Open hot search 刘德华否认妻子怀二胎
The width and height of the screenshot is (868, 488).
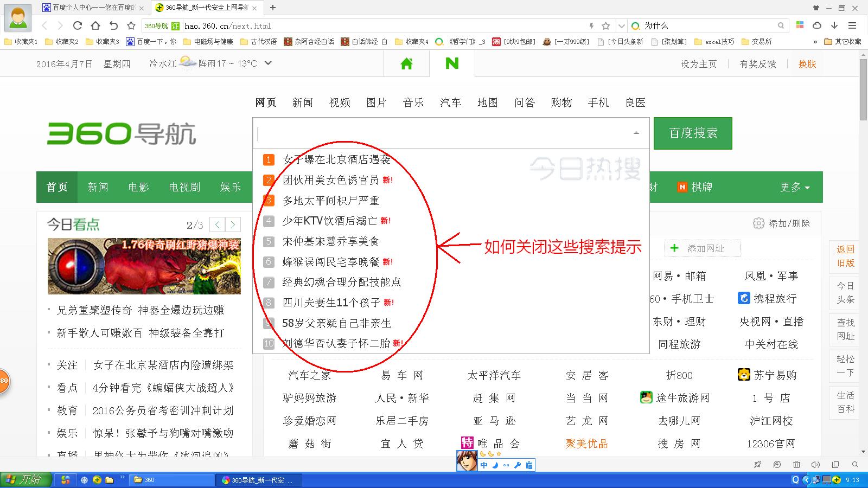[x=336, y=343]
